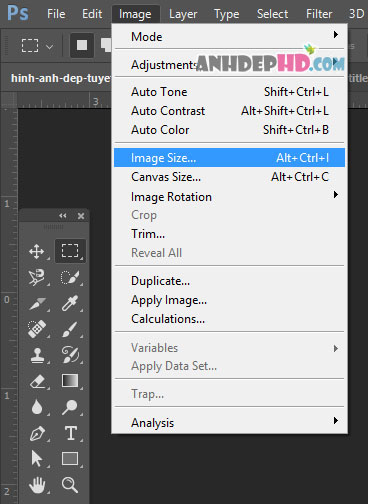Choose Adjustments from Image menu
The width and height of the screenshot is (368, 504).
point(229,65)
